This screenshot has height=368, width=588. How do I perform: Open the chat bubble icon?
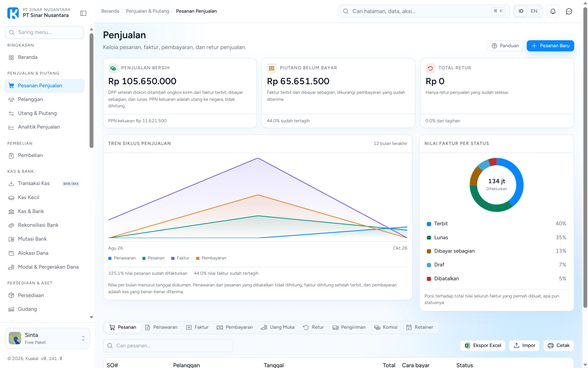pos(569,11)
